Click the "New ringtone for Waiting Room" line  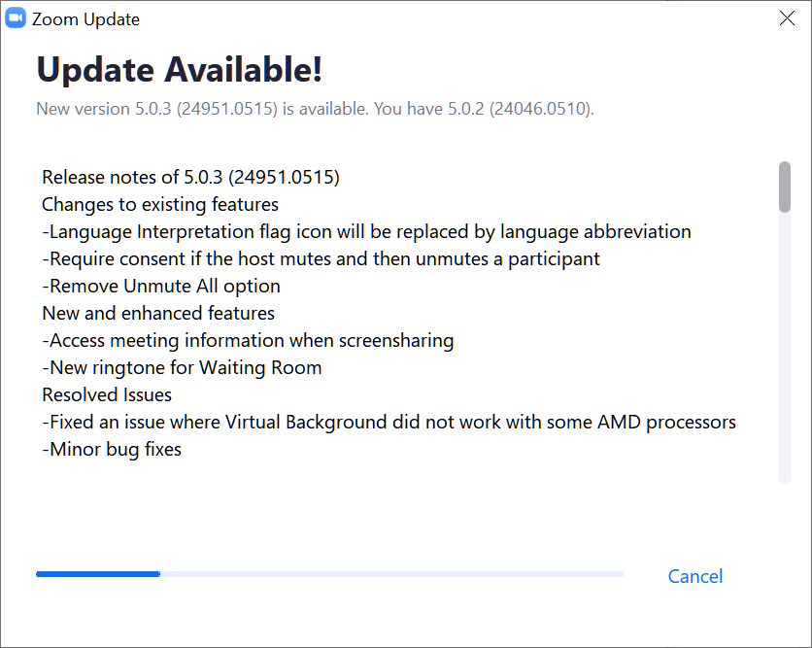coord(182,367)
